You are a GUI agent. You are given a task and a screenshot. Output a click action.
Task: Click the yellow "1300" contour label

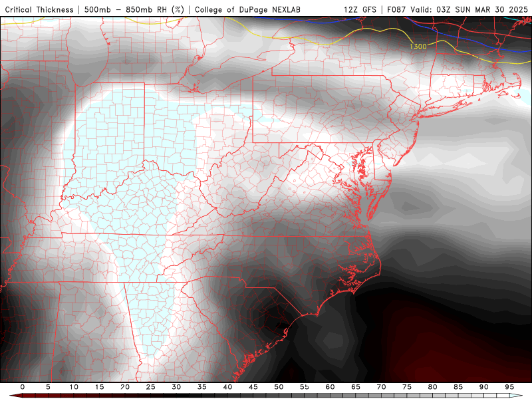pyautogui.click(x=418, y=47)
